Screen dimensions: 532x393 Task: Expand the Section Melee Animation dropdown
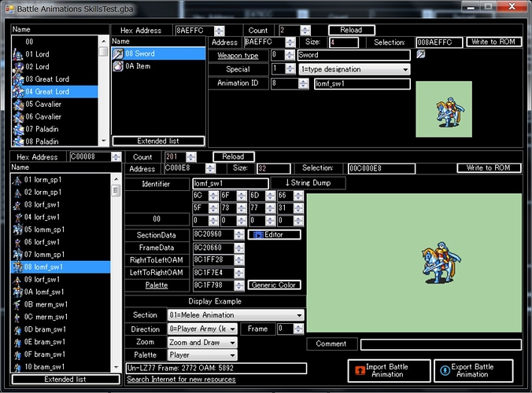236,315
